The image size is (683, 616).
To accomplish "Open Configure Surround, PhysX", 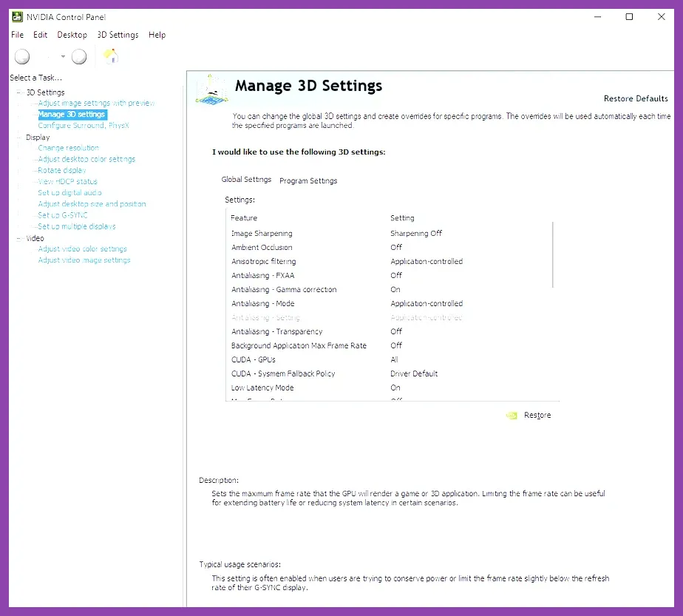I will pos(84,126).
